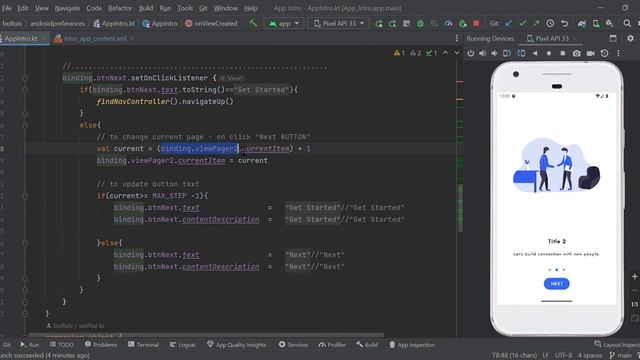Collapse the else block fold marker
This screenshot has height=360, width=640.
pyautogui.click(x=25, y=125)
